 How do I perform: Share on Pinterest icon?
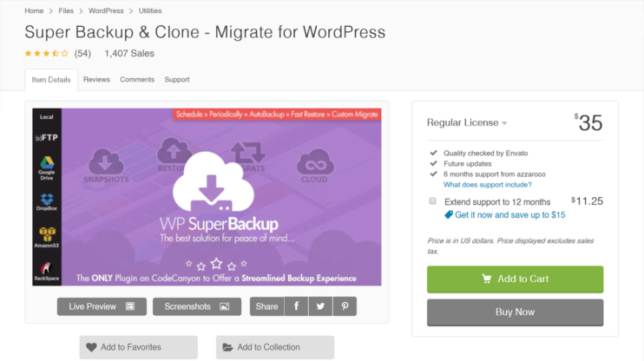tap(345, 306)
